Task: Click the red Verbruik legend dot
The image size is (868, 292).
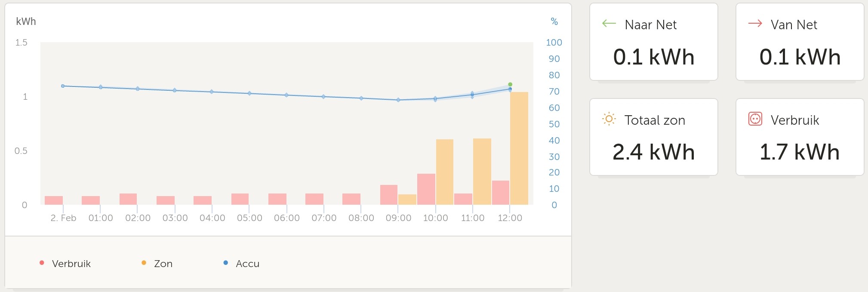Action: (42, 263)
